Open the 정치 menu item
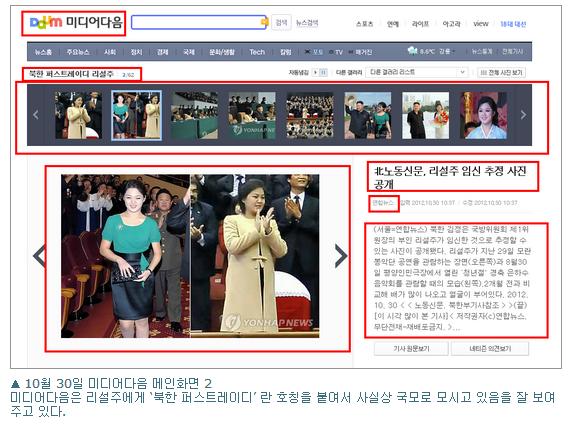This screenshot has height=429, width=571. [136, 52]
